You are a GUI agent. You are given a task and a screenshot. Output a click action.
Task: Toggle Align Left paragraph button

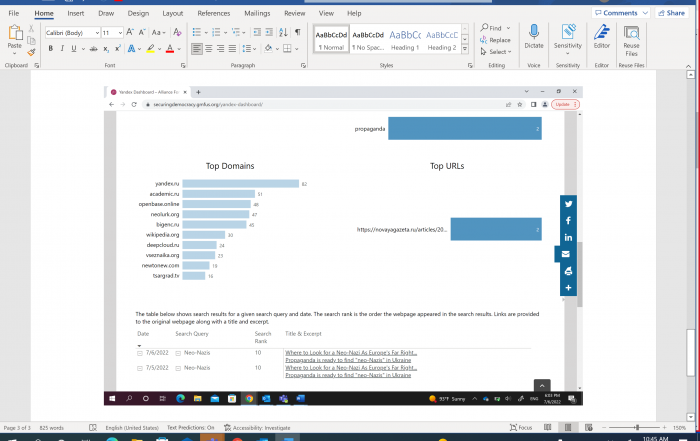coord(196,49)
